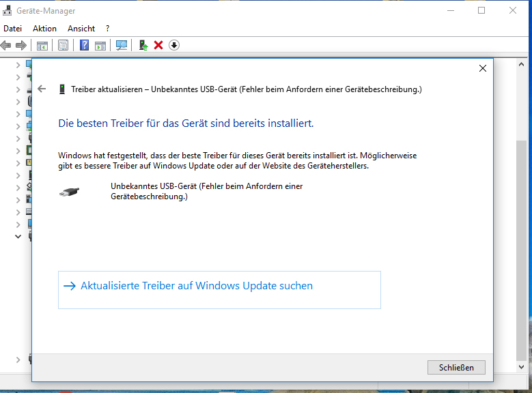Click the scrollbar down arrow
Viewport: 532px width, 393px height.
click(x=522, y=367)
